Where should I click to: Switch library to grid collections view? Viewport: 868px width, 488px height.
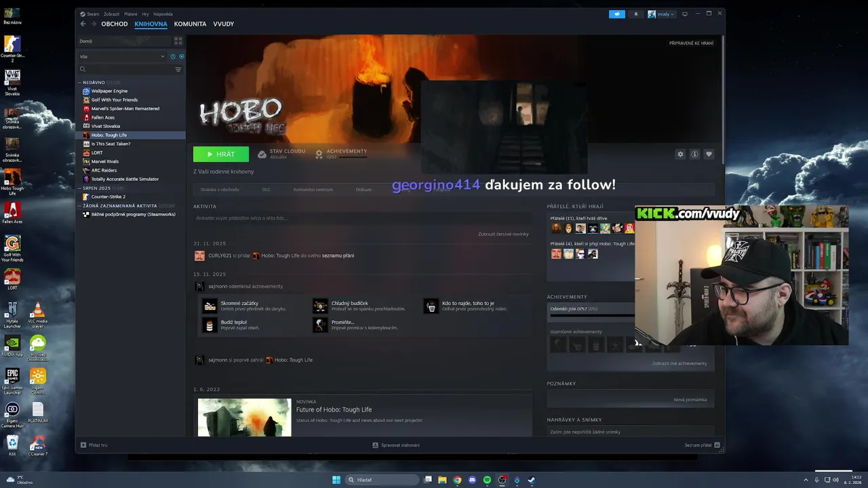(x=178, y=41)
